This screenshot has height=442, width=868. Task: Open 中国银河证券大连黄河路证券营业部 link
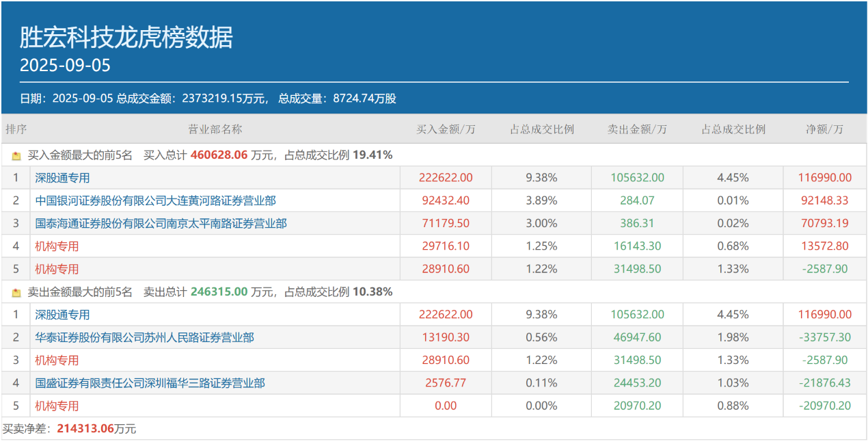coord(156,200)
